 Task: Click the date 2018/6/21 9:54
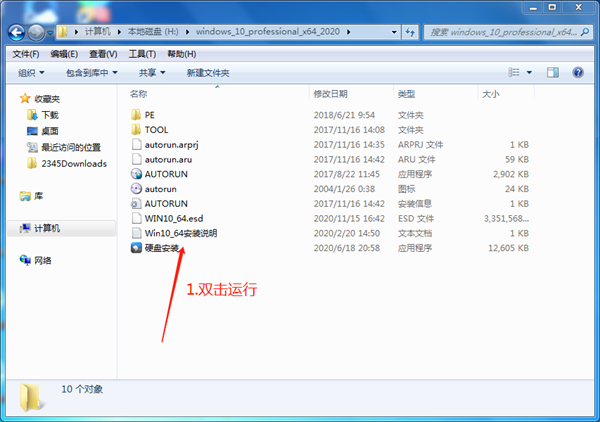(x=344, y=115)
